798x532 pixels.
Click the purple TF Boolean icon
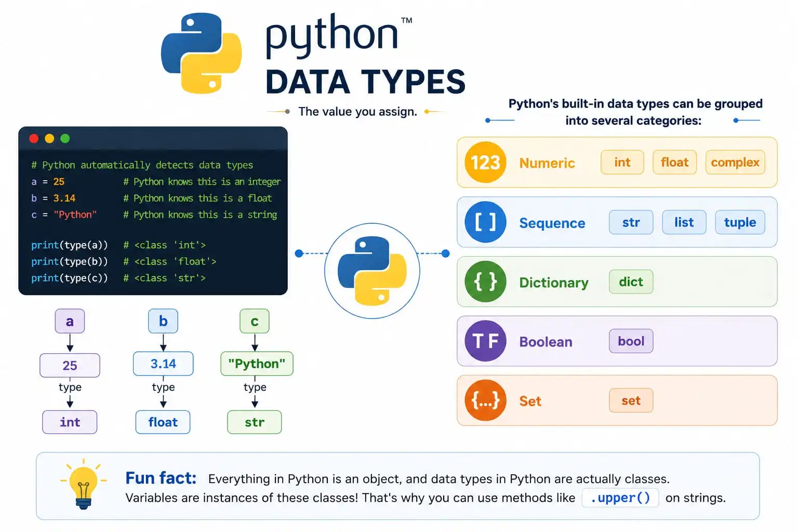point(485,341)
